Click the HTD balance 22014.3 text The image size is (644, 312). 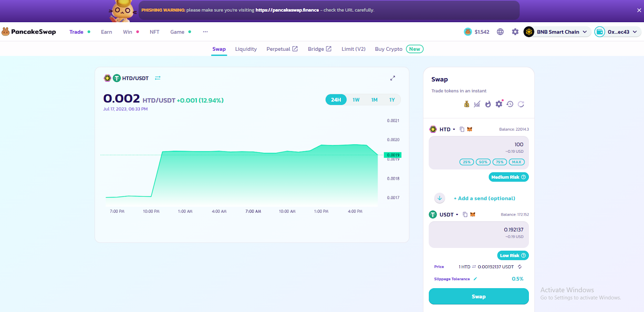514,129
